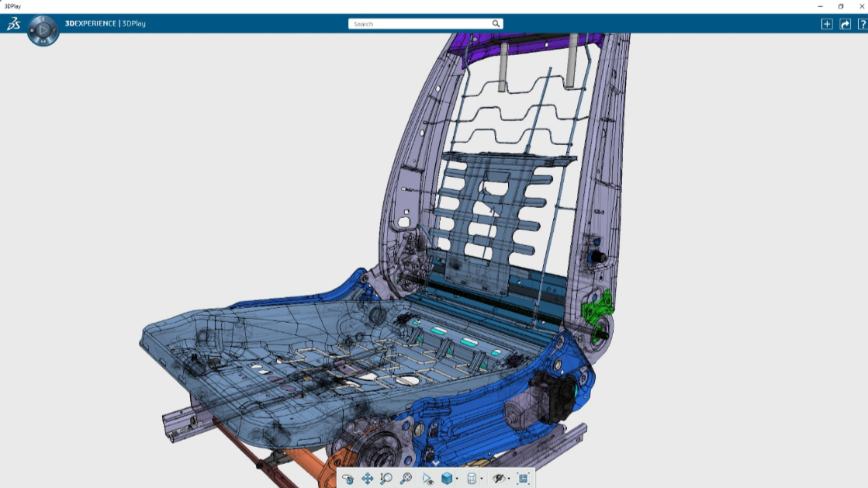Collapse the toolbar using chevron above it
Image resolution: width=868 pixels, height=488 pixels.
tap(436, 463)
